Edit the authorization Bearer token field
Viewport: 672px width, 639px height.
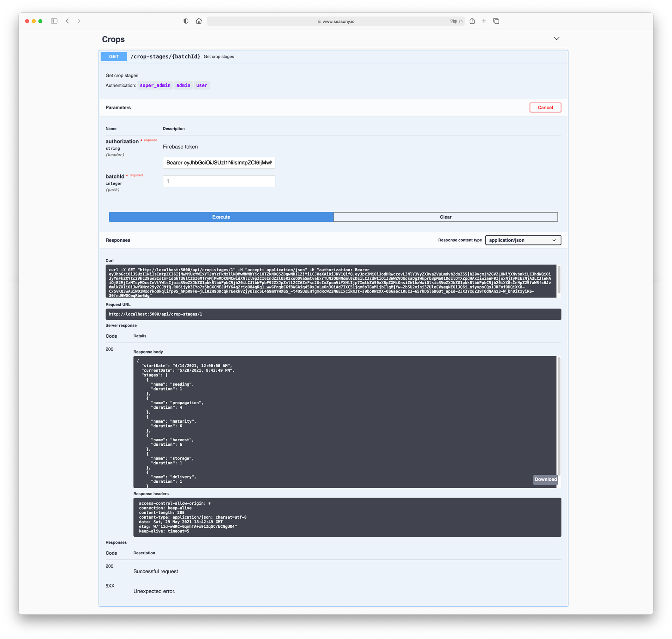click(219, 162)
